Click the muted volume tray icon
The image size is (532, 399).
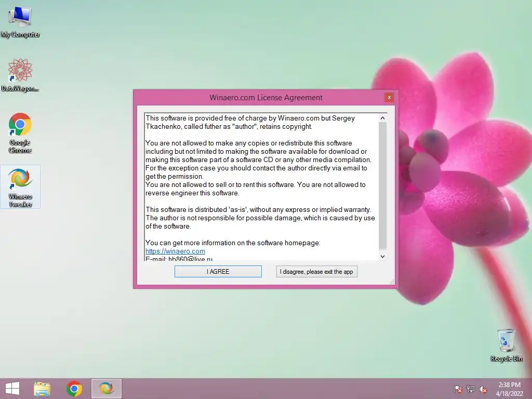pos(483,389)
